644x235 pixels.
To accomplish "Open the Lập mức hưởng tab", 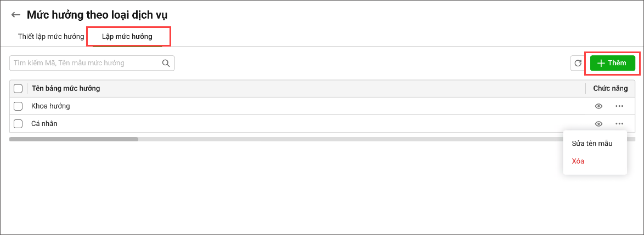I will (x=127, y=37).
